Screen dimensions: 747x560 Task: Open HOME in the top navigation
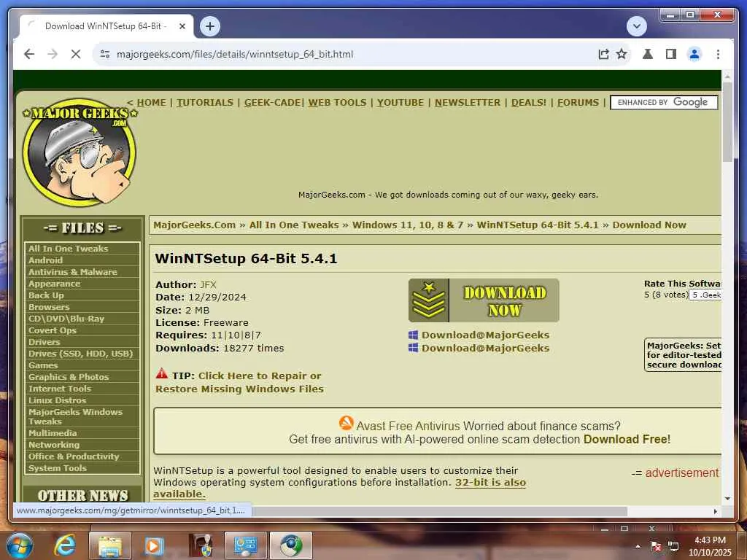point(152,102)
